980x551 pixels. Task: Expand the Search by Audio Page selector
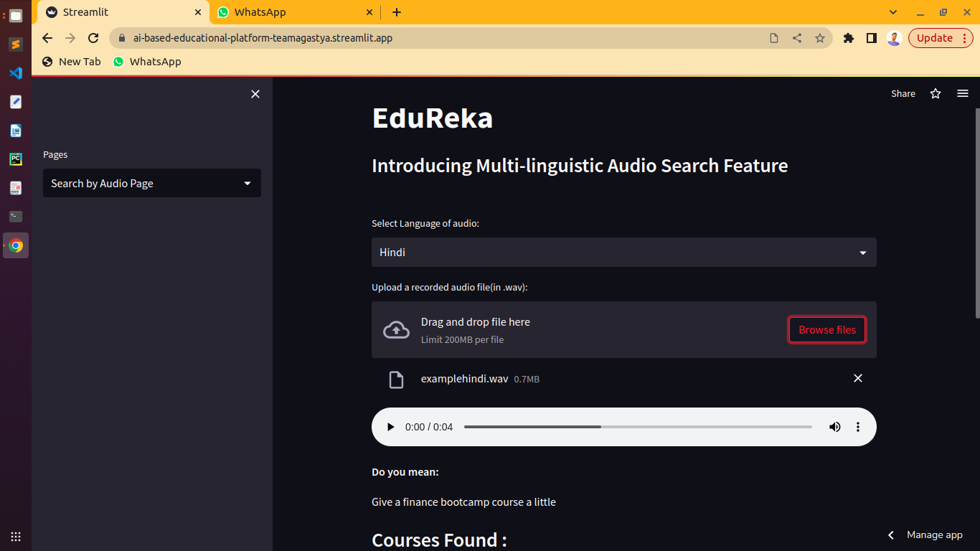[151, 183]
